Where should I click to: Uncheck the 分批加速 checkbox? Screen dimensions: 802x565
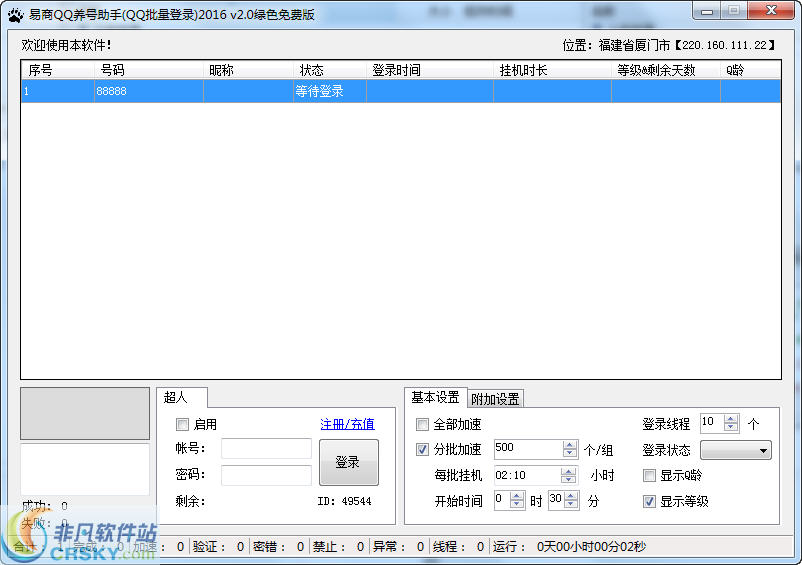422,450
